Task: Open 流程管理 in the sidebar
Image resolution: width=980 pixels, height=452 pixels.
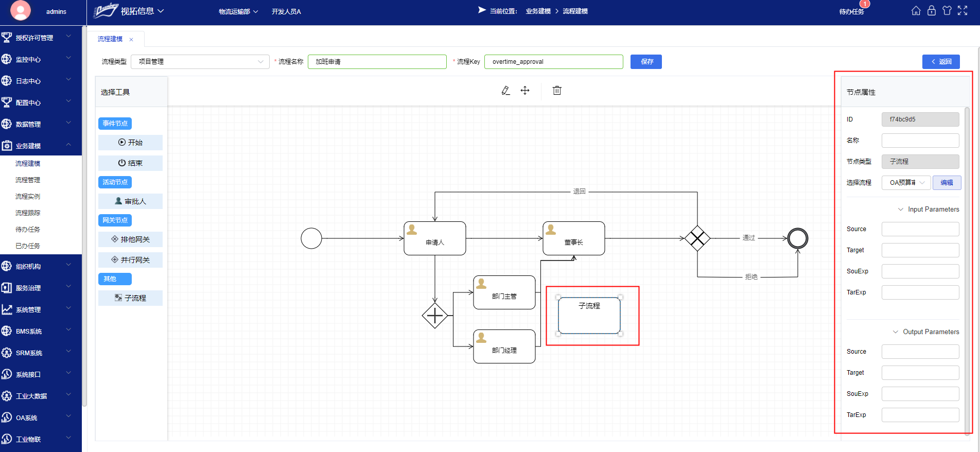Action: 28,180
